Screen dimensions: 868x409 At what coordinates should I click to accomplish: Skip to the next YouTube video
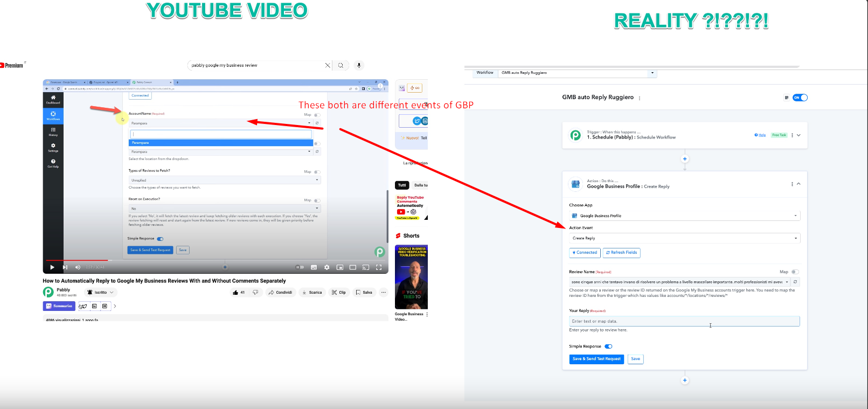click(65, 267)
